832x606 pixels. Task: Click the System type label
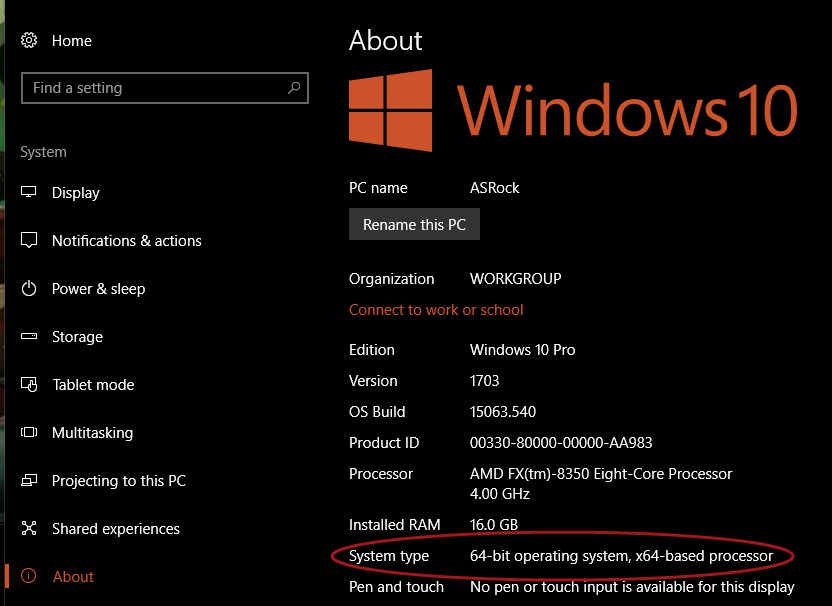389,556
